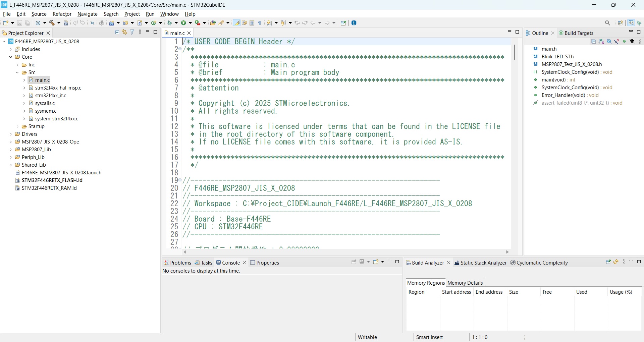Toggle Hide Fields in Outline
Image resolution: width=644 pixels, height=342 pixels.
[x=609, y=42]
